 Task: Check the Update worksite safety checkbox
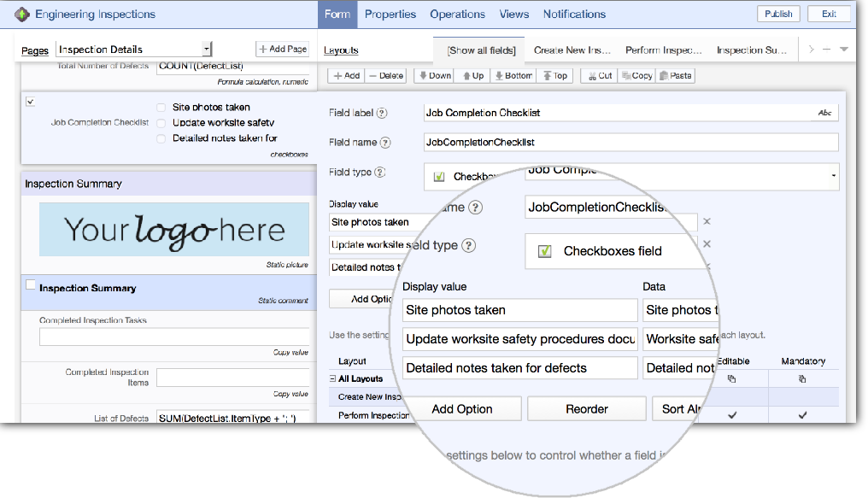(161, 123)
